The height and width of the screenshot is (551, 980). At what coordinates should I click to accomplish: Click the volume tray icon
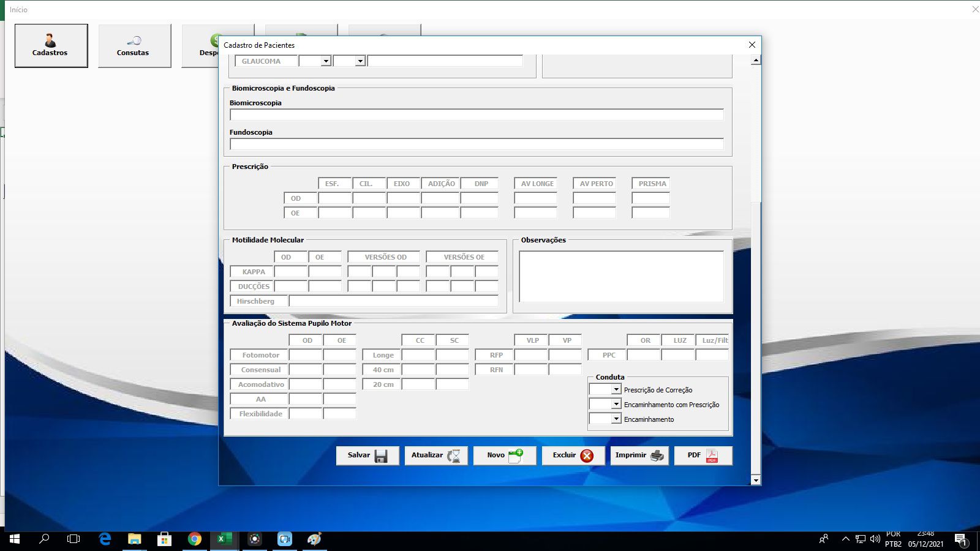click(x=875, y=539)
